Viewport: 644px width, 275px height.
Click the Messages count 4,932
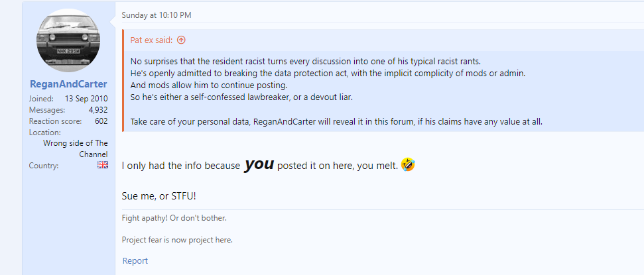pyautogui.click(x=98, y=110)
